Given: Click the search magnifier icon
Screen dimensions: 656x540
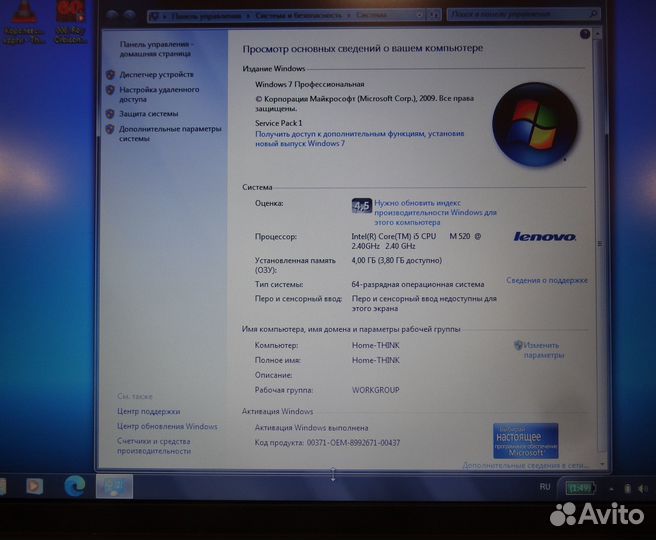Looking at the screenshot, I should point(594,14).
